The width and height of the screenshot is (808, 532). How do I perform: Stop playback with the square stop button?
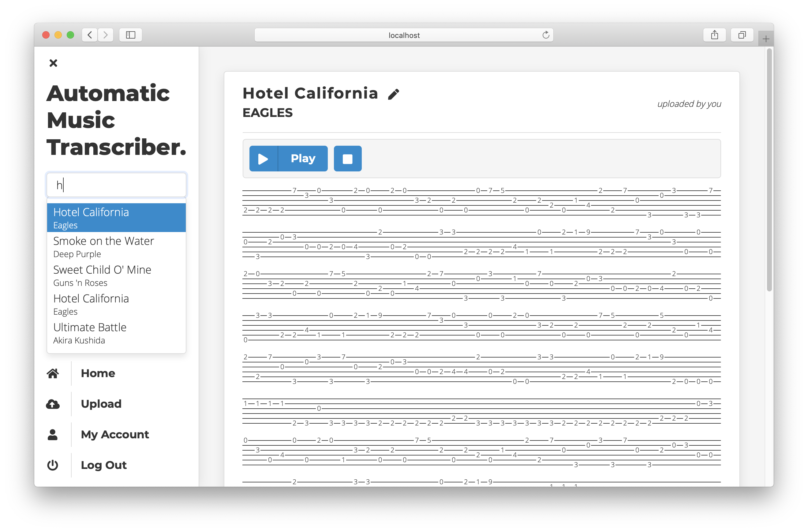tap(348, 159)
